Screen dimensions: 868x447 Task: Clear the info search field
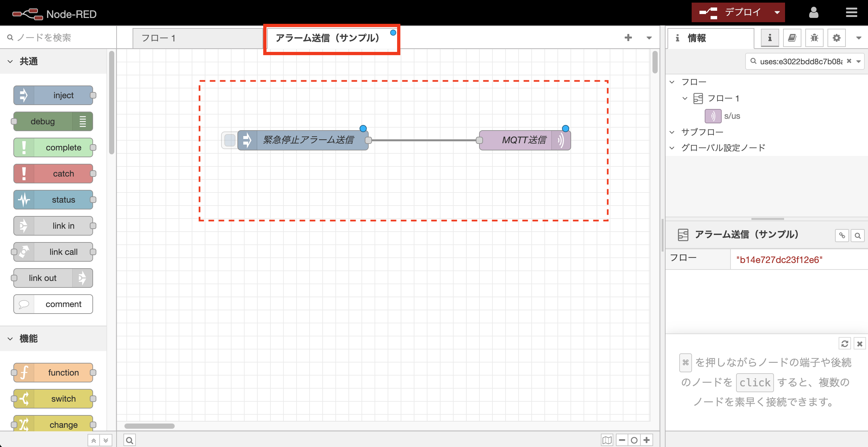(849, 61)
